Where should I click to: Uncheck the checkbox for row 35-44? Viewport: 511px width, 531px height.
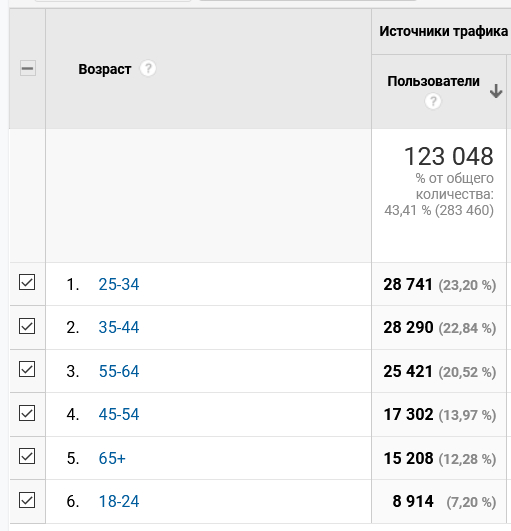[27, 326]
